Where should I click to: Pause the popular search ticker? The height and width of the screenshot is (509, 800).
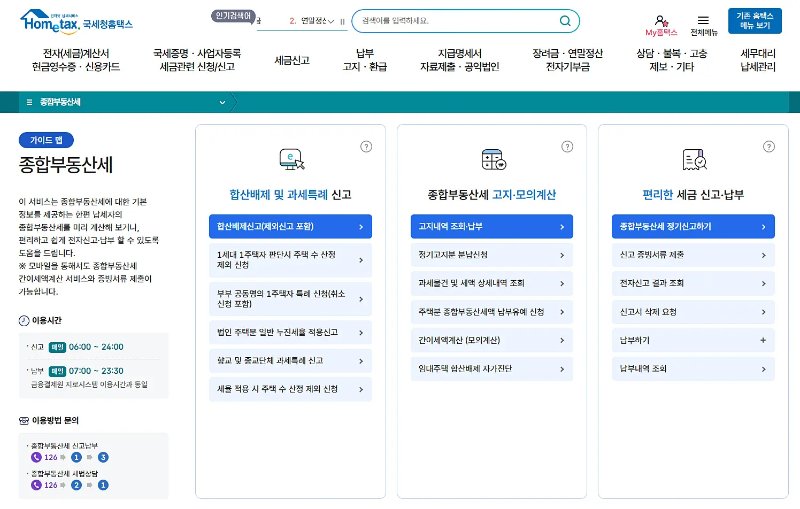coord(342,21)
